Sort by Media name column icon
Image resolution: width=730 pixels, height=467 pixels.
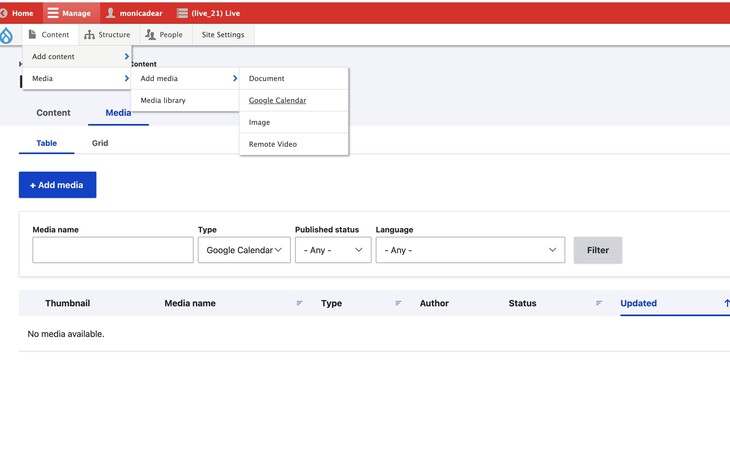[x=299, y=303]
